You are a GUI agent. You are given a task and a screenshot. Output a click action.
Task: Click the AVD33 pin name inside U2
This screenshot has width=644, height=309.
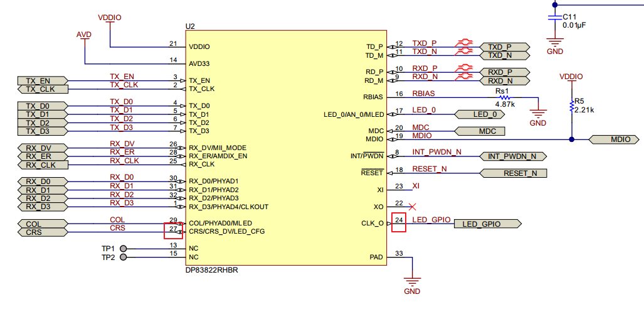[199, 64]
